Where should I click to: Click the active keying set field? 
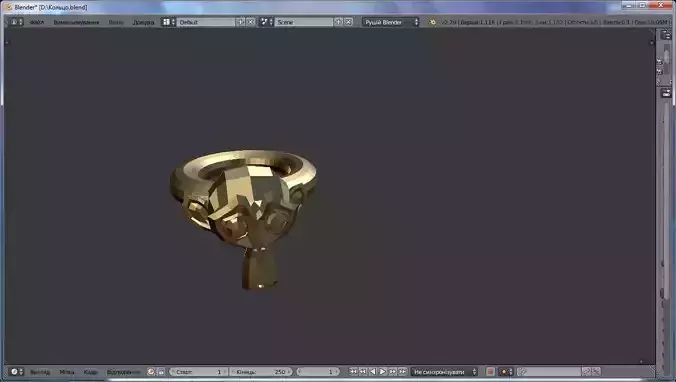549,372
